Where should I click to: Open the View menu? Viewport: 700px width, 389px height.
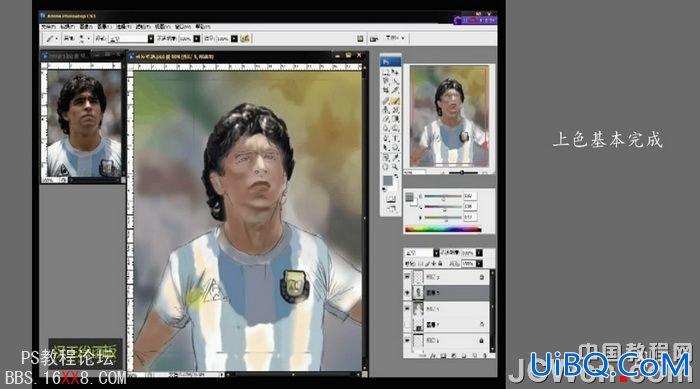tap(163, 27)
